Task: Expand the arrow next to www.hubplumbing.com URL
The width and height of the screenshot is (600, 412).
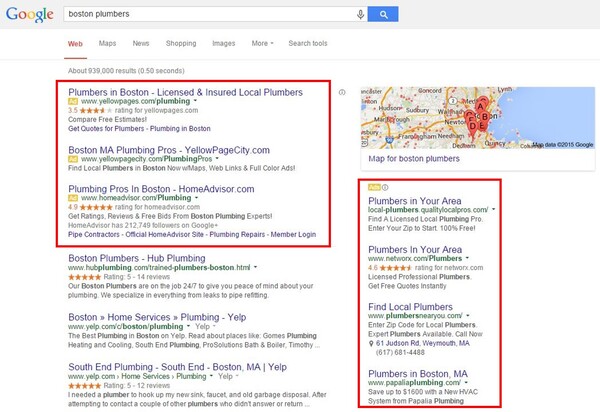Action: [255, 269]
